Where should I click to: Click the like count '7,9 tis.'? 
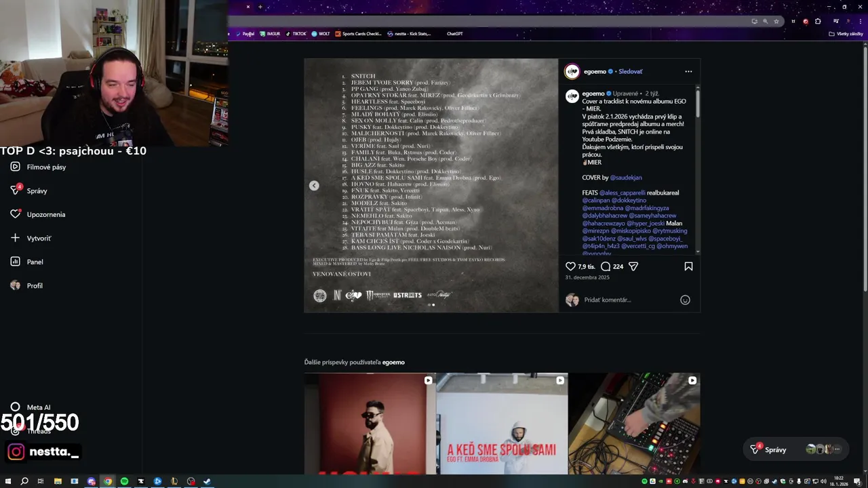point(587,267)
